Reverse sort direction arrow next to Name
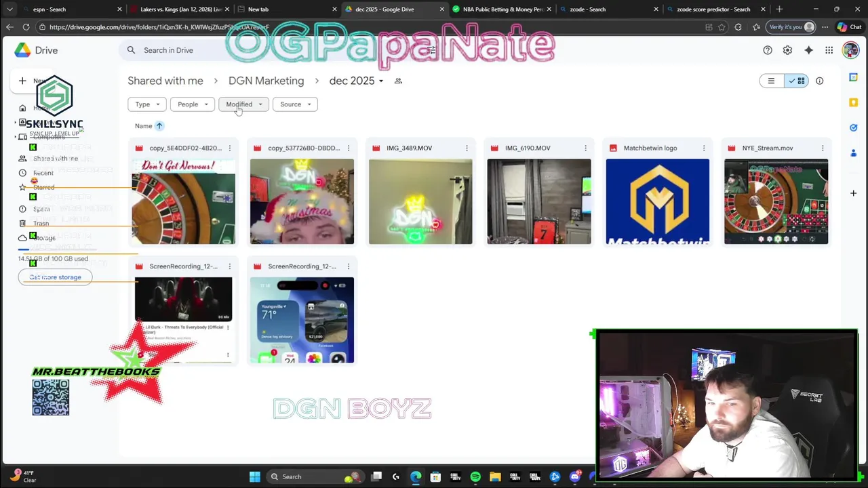Image resolution: width=868 pixels, height=488 pixels. click(159, 125)
